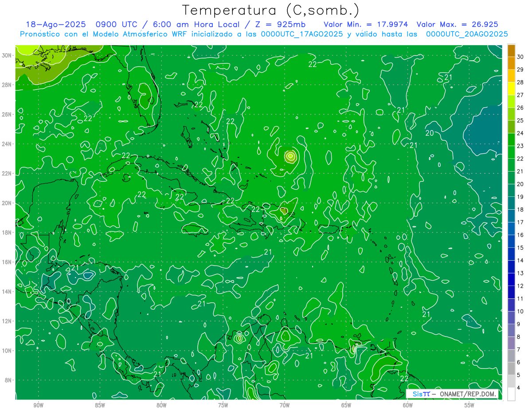Click the yellow swatch between 27 and 28
The height and width of the screenshot is (411, 532).
[511, 89]
